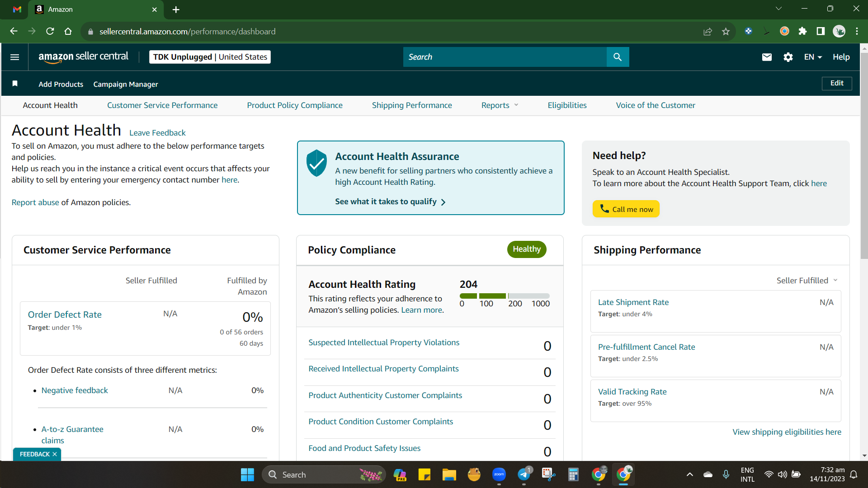Screen dimensions: 868x488
Task: Click the browser back arrow
Action: pos(14,31)
